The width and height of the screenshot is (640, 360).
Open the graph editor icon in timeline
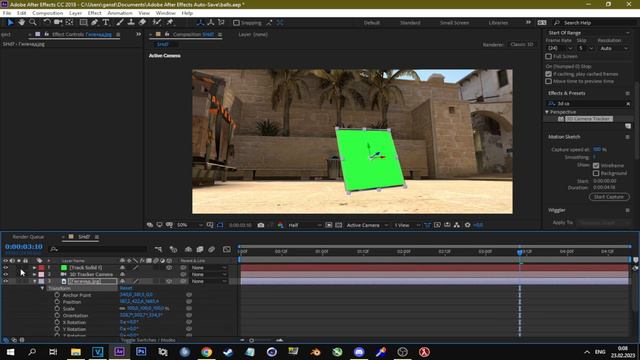click(x=227, y=249)
